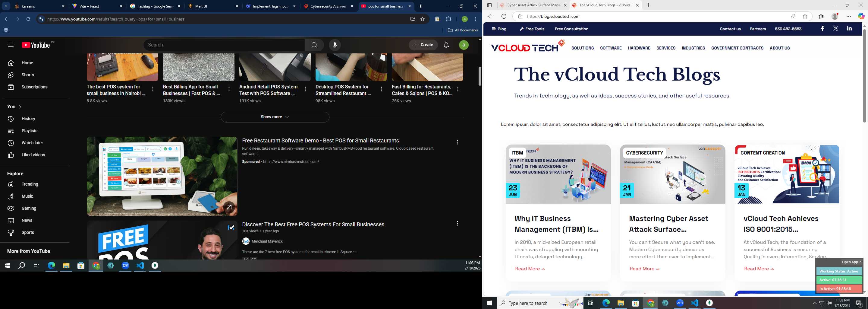Open new tab in Chrome
This screenshot has height=309, width=868.
[420, 6]
